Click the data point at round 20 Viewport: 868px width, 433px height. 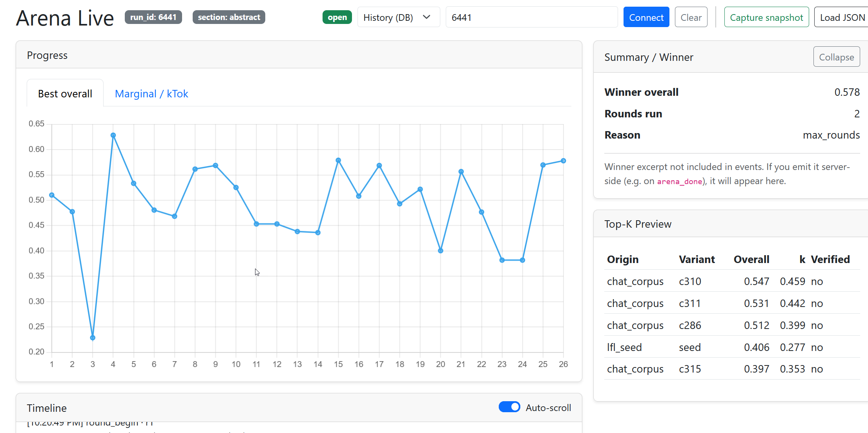(440, 250)
